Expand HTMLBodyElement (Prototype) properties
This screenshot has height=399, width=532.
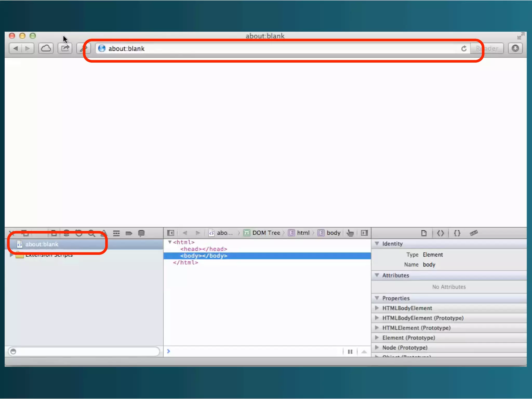pyautogui.click(x=377, y=318)
